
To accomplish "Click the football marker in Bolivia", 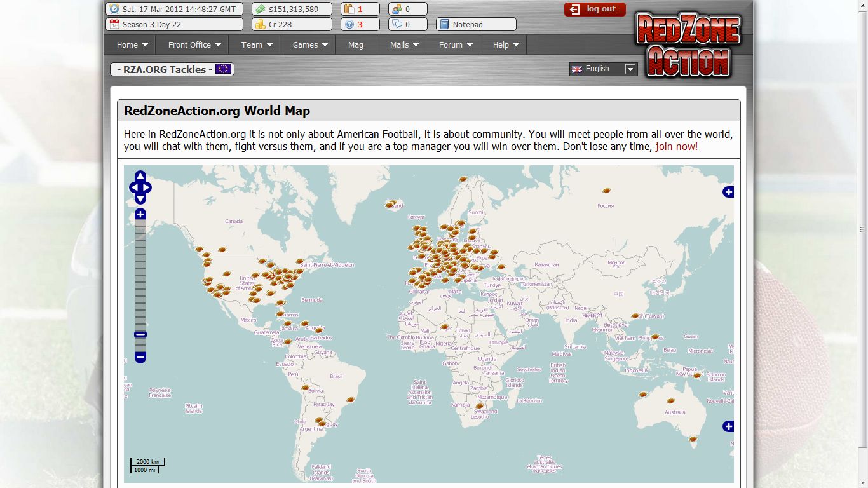I will pos(305,387).
